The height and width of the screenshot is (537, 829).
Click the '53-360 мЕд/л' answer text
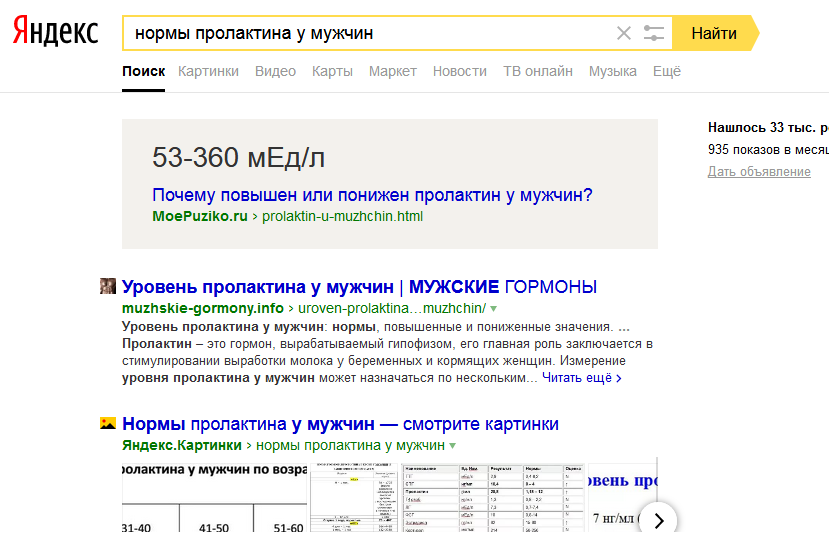tap(238, 158)
